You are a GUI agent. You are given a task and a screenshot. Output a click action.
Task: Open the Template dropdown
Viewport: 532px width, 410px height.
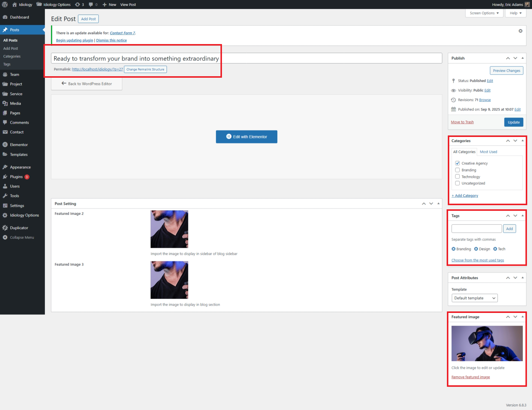pos(474,298)
